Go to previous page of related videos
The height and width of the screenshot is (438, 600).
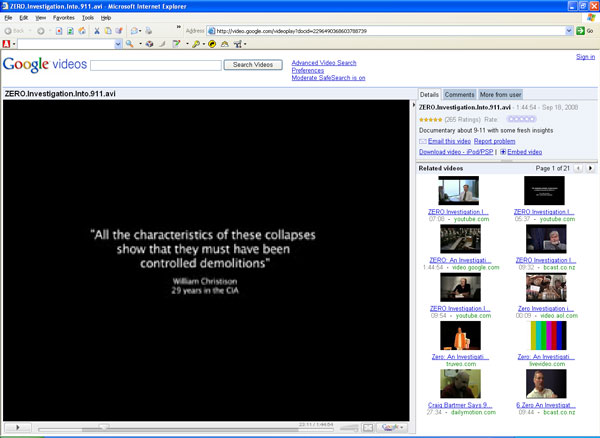[580, 168]
